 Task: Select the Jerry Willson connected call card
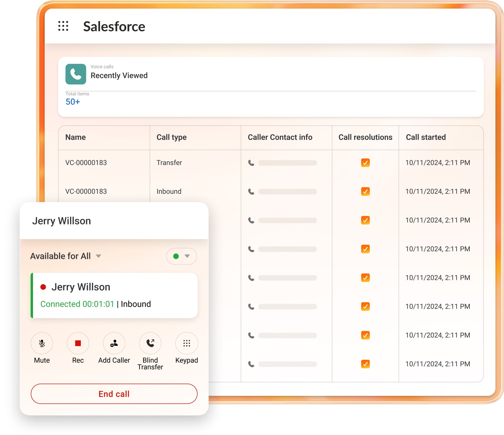tap(114, 296)
